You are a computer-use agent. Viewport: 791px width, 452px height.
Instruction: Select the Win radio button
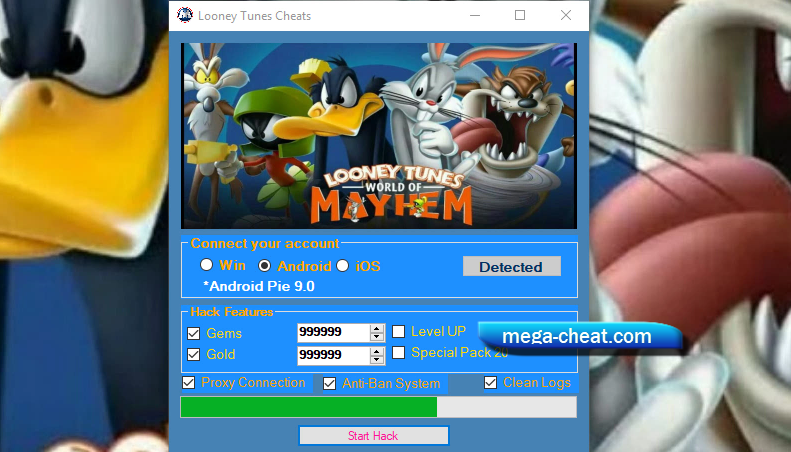point(206,264)
